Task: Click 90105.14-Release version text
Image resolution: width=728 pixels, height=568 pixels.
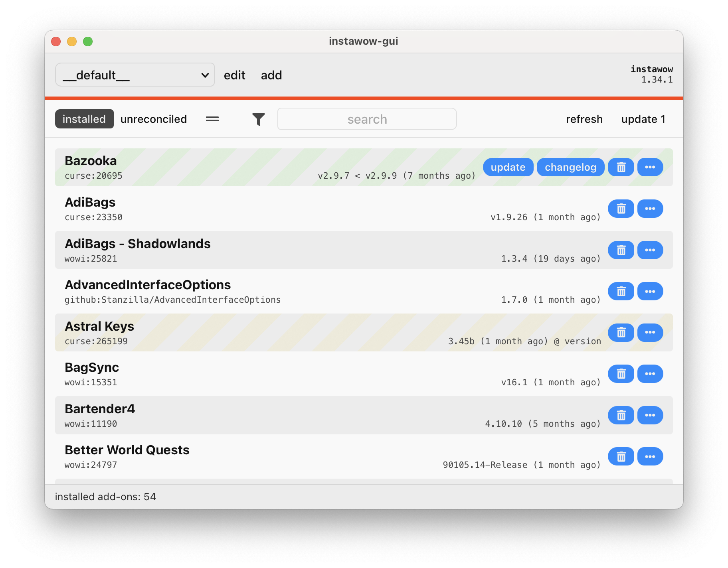Action: [485, 465]
